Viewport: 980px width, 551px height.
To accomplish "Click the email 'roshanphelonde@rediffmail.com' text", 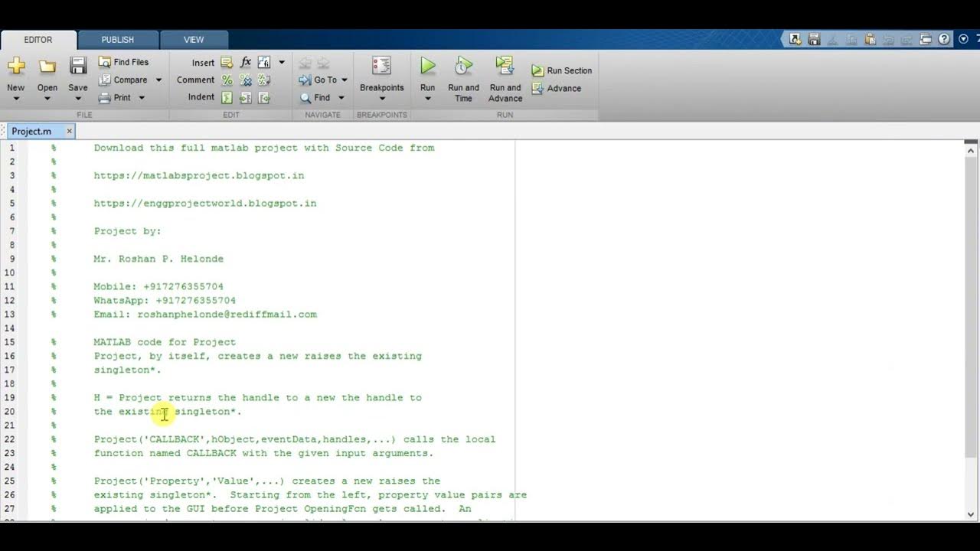I will [227, 315].
